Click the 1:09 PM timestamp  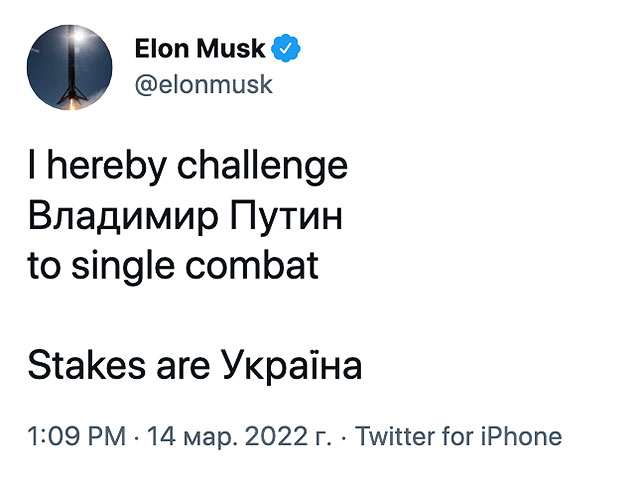77,436
